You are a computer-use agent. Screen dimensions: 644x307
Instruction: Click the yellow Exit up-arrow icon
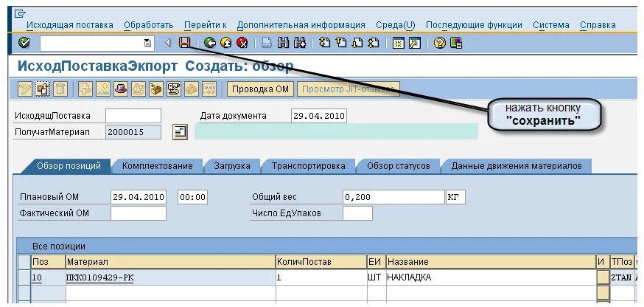(226, 43)
